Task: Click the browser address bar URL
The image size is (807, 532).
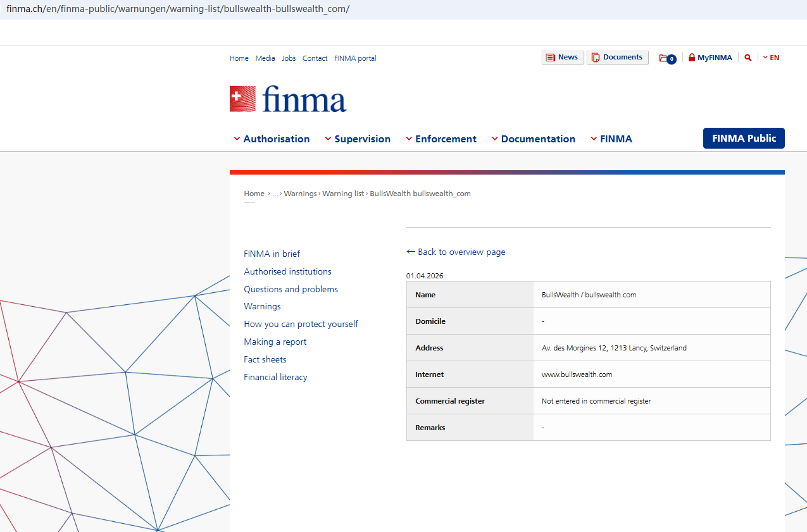Action: coord(178,9)
